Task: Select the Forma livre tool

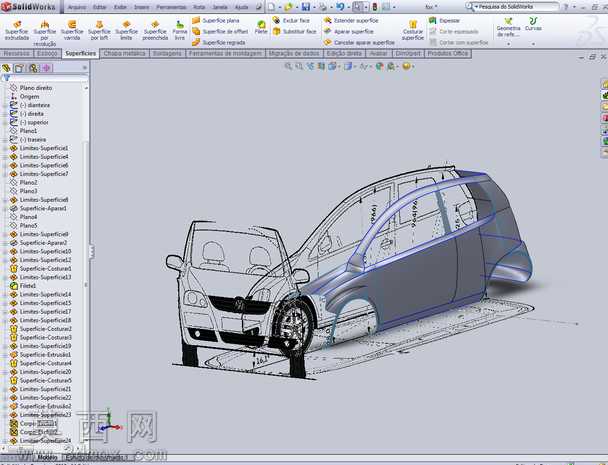Action: (x=180, y=31)
